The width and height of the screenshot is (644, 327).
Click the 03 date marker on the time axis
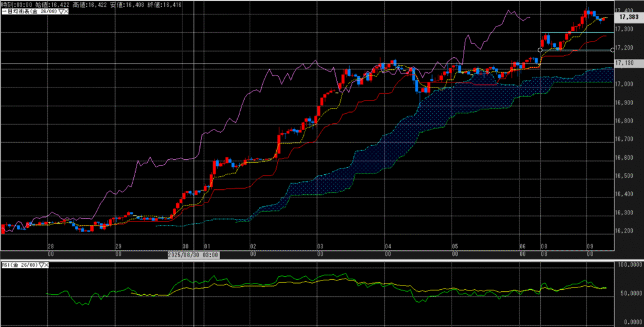click(319, 247)
